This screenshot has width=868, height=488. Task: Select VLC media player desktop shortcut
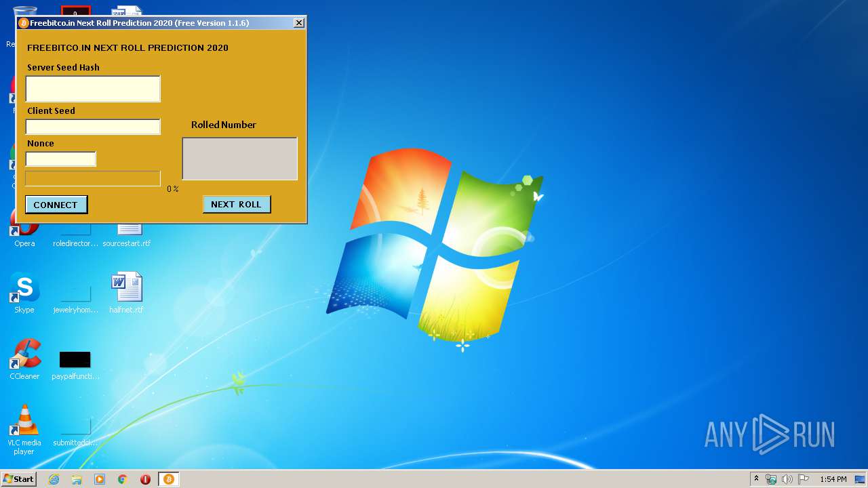coord(24,429)
